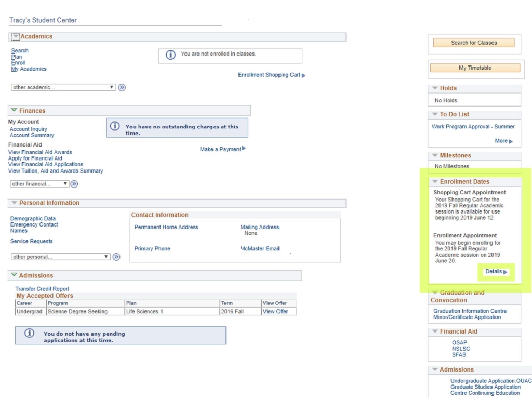Image resolution: width=532 pixels, height=398 pixels.
Task: Click the go button beside other financial dropdown
Action: 74,184
